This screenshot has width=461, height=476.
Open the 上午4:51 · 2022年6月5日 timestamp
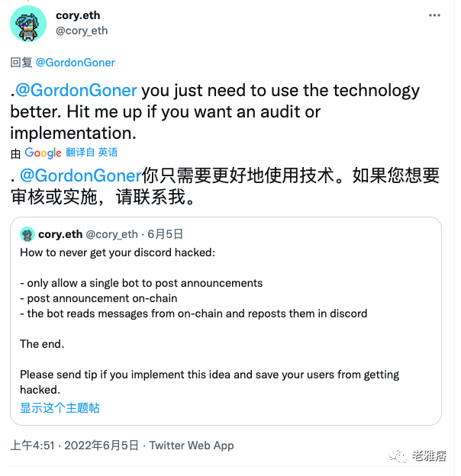pyautogui.click(x=74, y=445)
